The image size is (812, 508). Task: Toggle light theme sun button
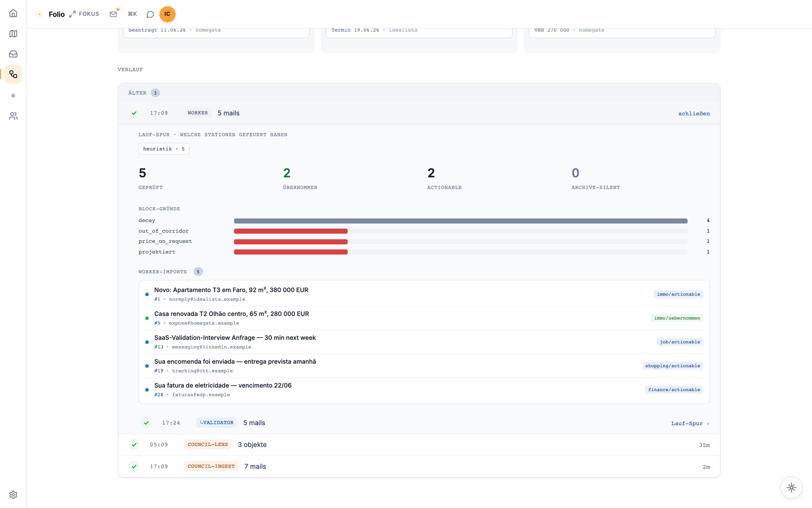coord(791,488)
